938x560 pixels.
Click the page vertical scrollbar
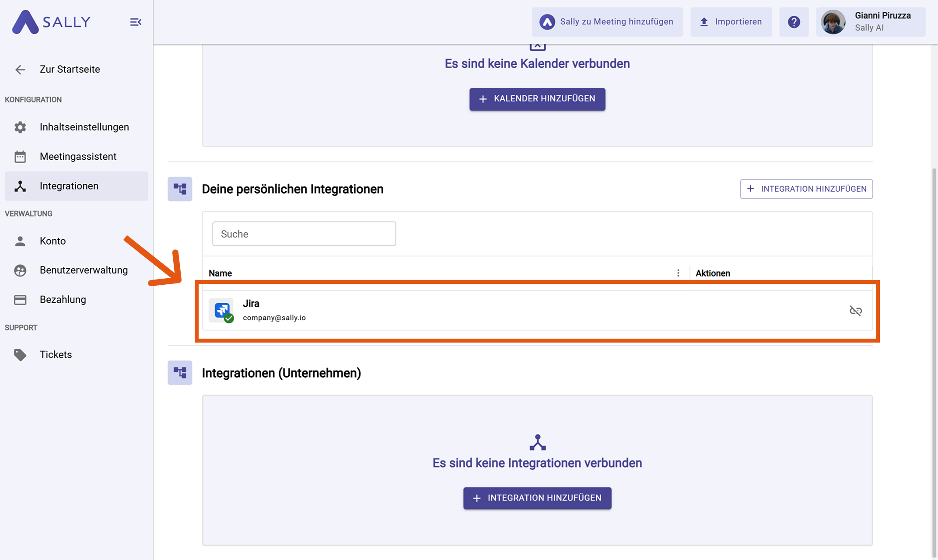(934, 362)
